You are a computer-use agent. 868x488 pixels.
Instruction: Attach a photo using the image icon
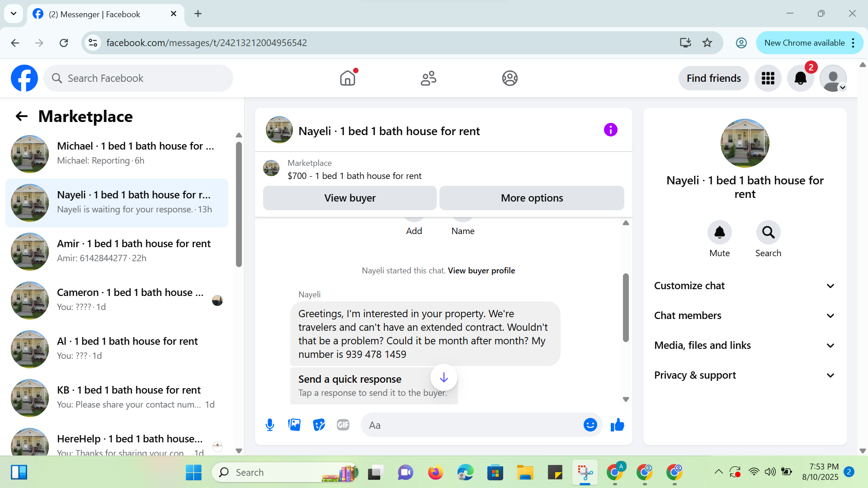tap(294, 425)
